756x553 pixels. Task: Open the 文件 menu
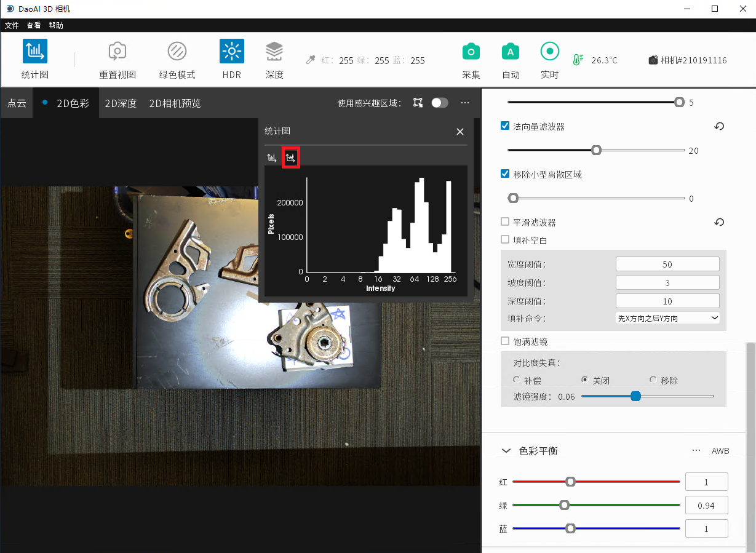click(12, 25)
